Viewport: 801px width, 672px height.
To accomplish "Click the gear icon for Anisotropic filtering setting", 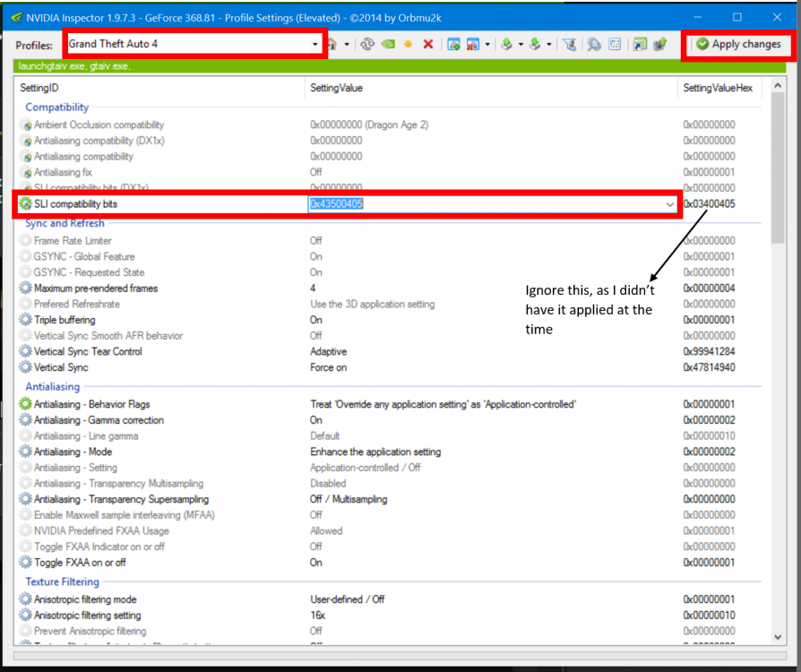I will pyautogui.click(x=25, y=616).
